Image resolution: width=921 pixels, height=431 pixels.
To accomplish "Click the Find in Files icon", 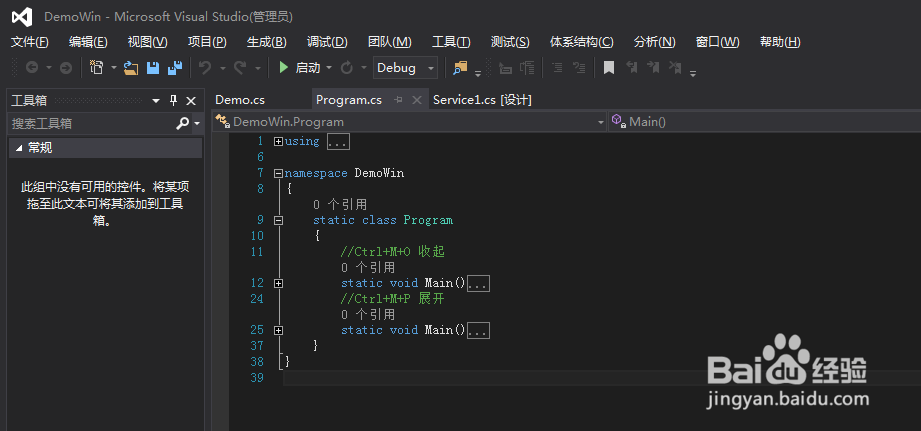I will [460, 68].
